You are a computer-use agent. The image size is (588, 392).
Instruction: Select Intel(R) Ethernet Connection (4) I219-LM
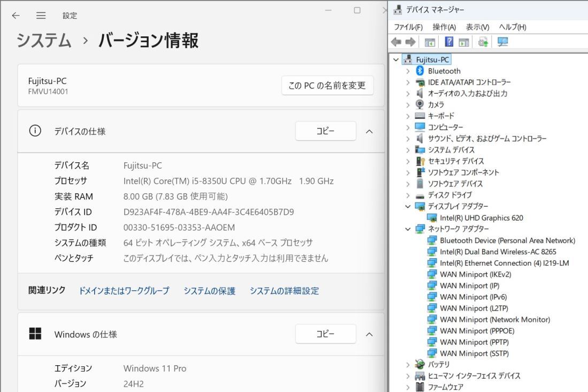pyautogui.click(x=505, y=263)
